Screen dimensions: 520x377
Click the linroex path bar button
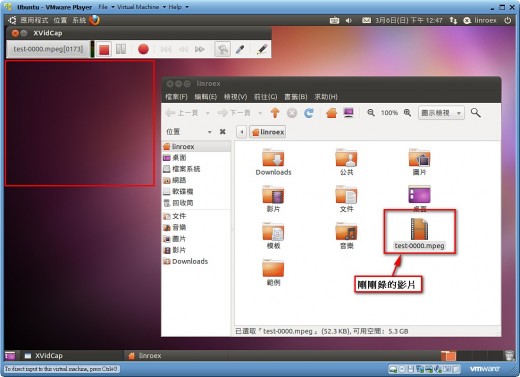268,132
